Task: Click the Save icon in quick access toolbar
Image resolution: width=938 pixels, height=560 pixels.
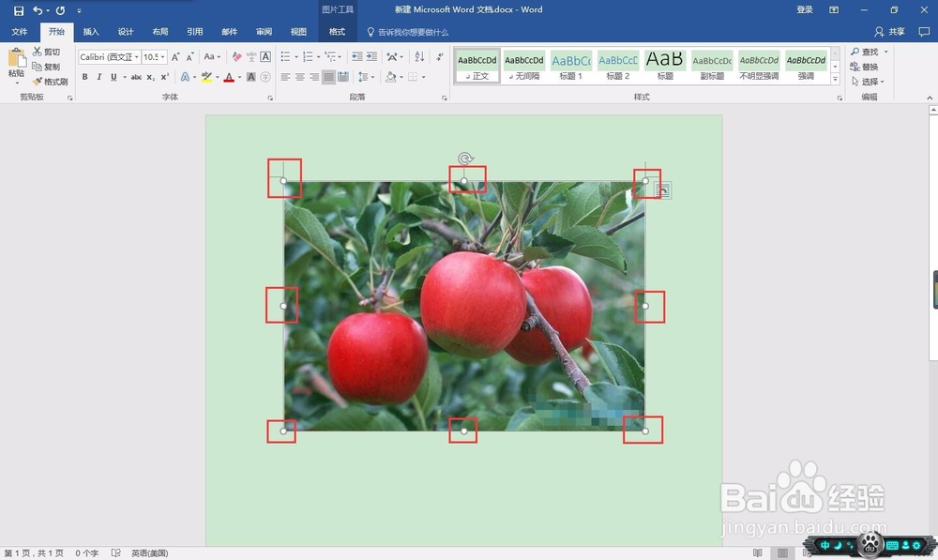Action: click(x=19, y=10)
